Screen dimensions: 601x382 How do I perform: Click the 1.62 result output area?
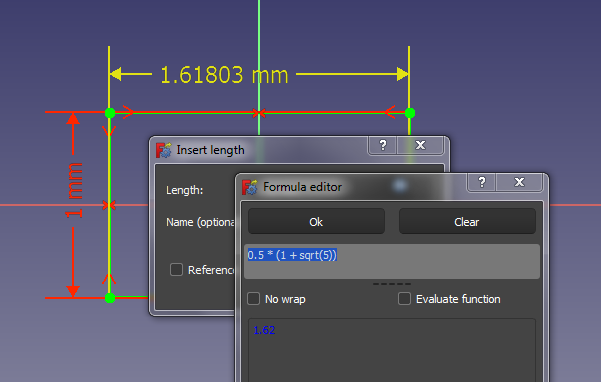pyautogui.click(x=392, y=350)
